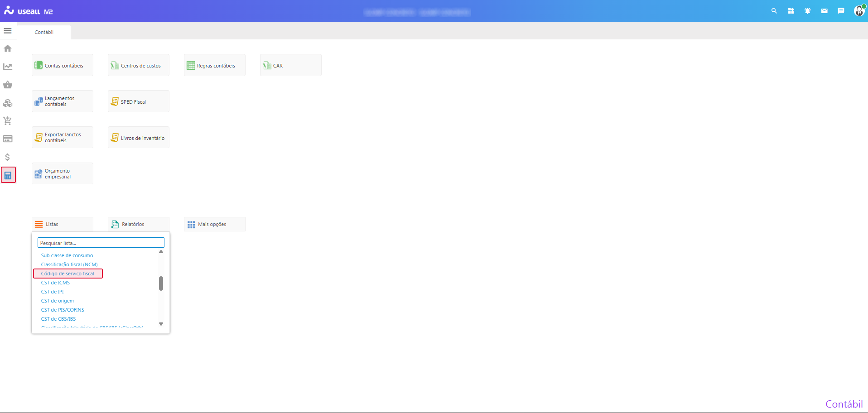
Task: Open the Relatórios dropdown
Action: coord(139,224)
